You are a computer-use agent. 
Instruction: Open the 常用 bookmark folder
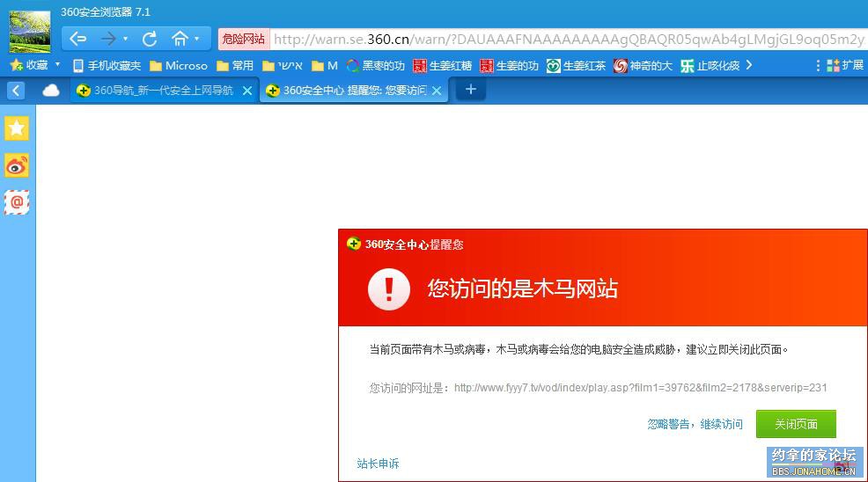coord(235,66)
